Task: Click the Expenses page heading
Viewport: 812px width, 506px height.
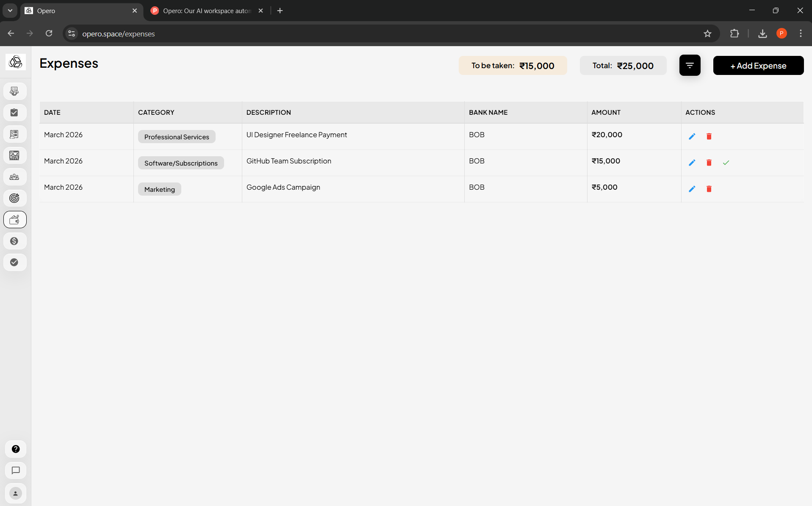Action: tap(69, 63)
